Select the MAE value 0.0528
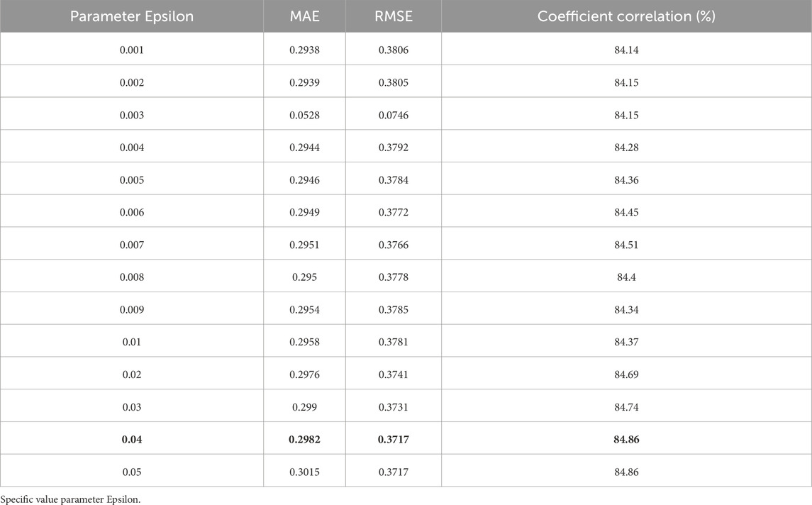 [x=304, y=115]
